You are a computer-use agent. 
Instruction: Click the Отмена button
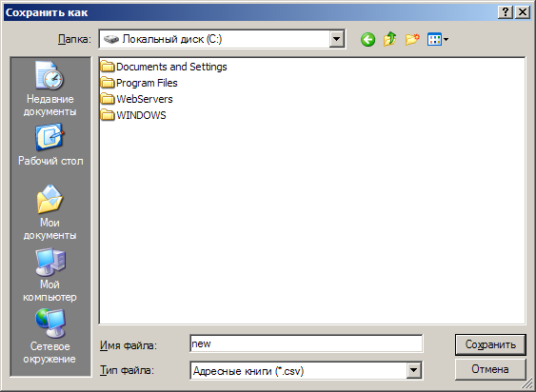point(490,369)
